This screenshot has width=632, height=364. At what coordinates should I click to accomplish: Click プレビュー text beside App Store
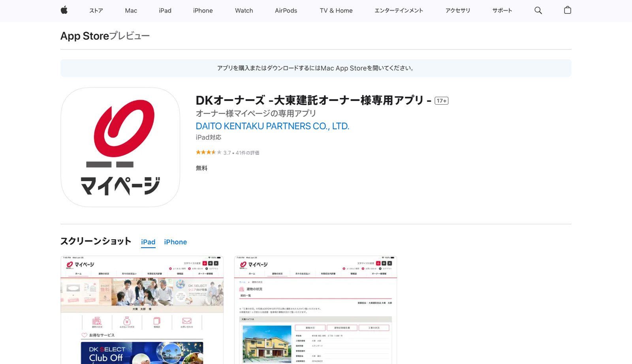(130, 36)
